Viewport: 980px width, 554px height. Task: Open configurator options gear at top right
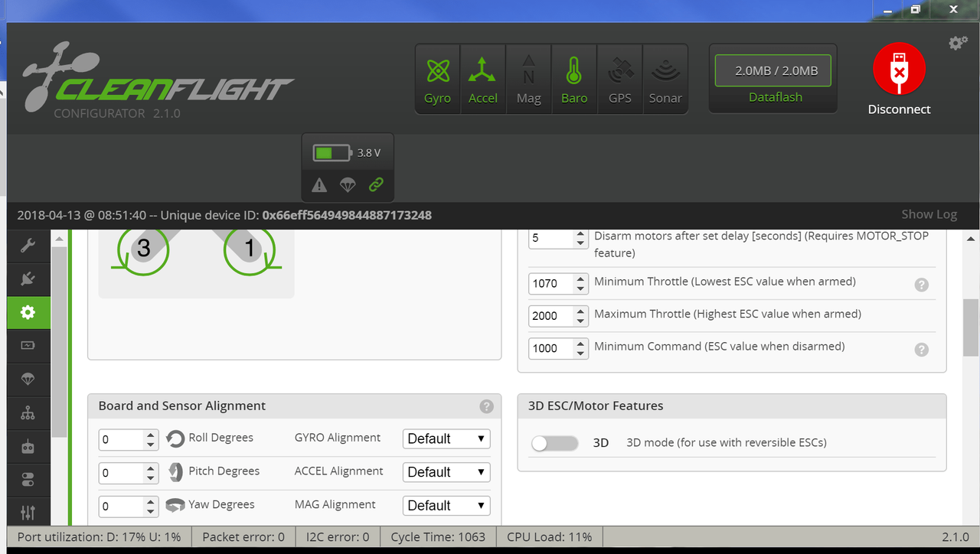(958, 43)
